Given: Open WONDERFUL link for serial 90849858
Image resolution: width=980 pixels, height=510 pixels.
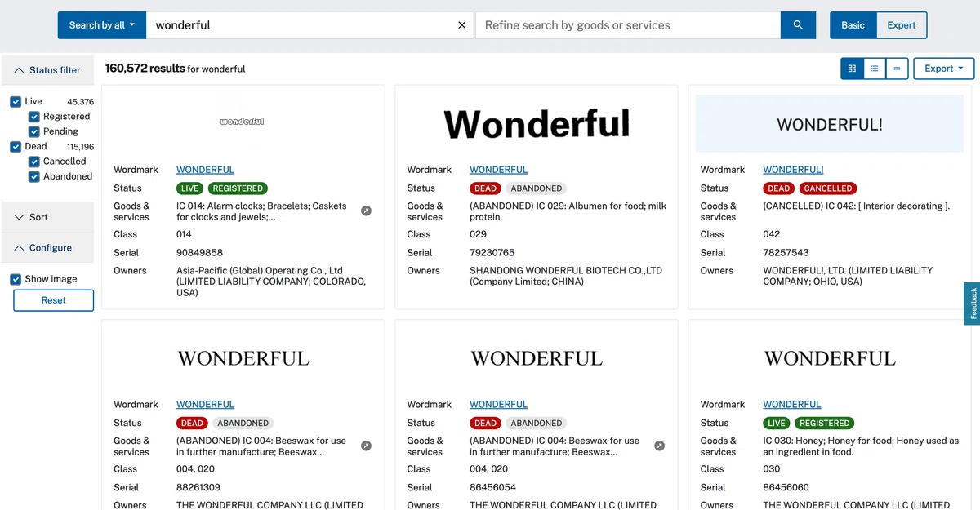Looking at the screenshot, I should coord(205,170).
